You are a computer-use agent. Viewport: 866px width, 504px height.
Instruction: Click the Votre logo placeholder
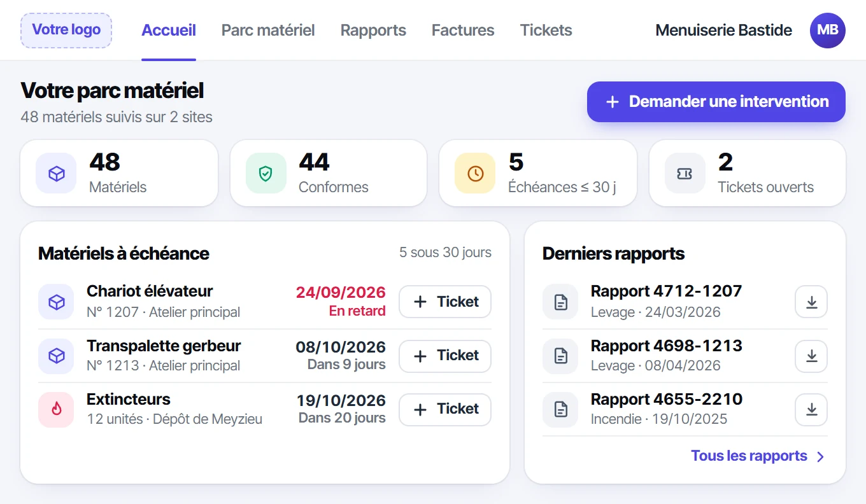tap(66, 30)
